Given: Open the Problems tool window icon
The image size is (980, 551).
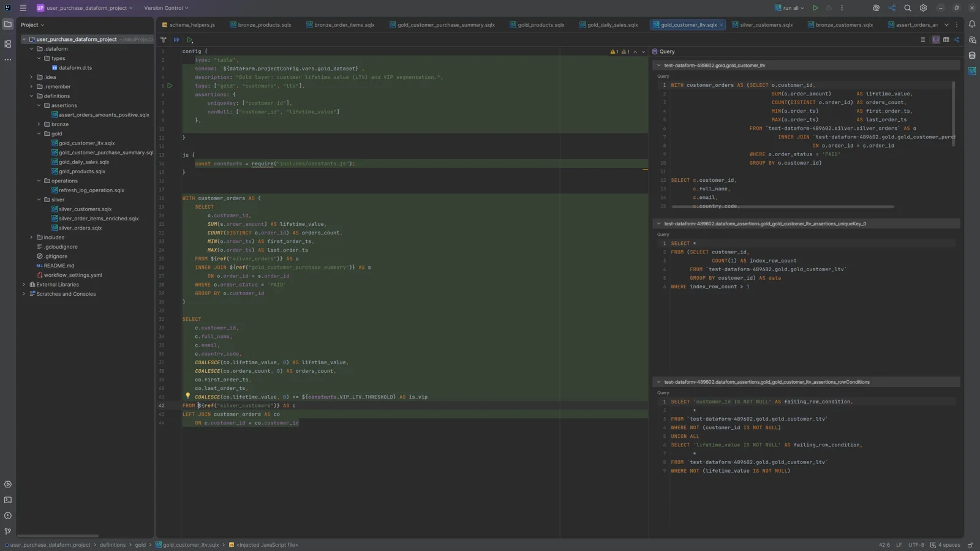Looking at the screenshot, I should click(x=8, y=516).
